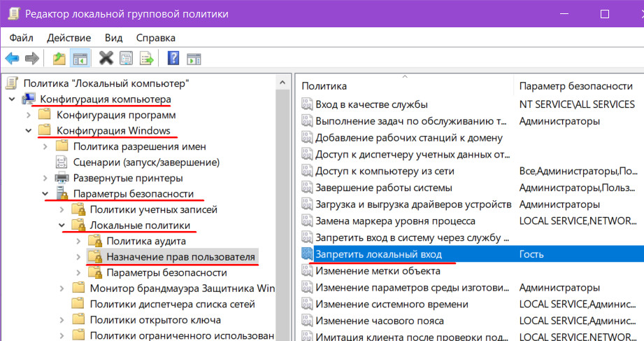
Task: Open the Действие menu
Action: pos(69,37)
